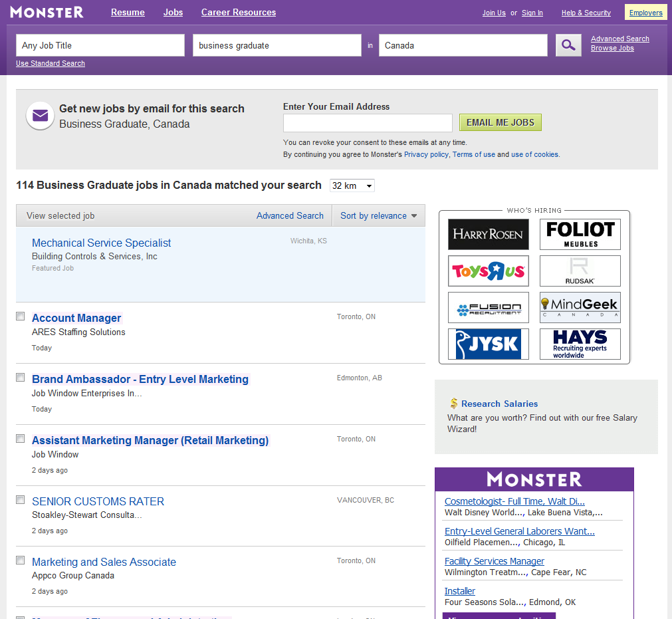Click the JYSK company logo

[489, 344]
